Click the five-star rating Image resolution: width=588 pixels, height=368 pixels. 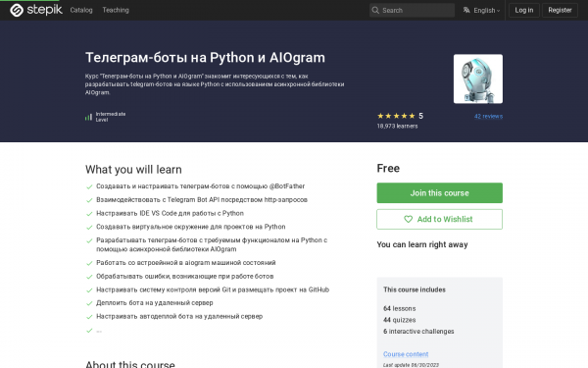pos(396,116)
